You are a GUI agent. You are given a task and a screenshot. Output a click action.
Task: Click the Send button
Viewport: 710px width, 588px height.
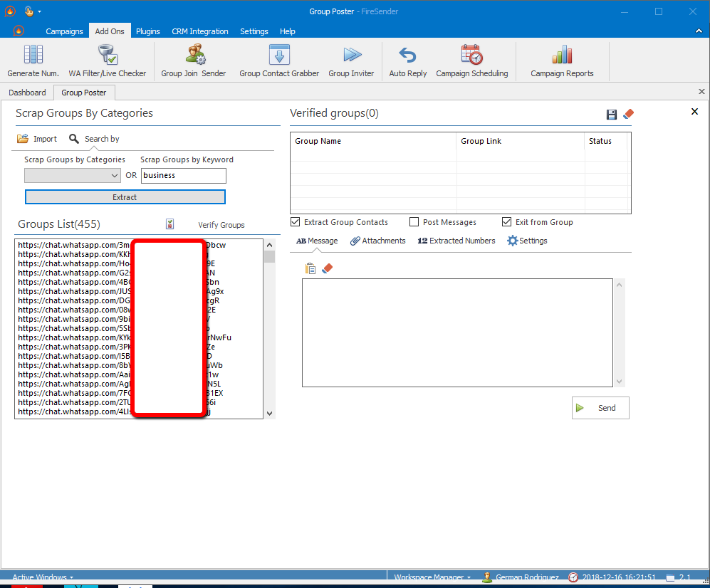600,408
